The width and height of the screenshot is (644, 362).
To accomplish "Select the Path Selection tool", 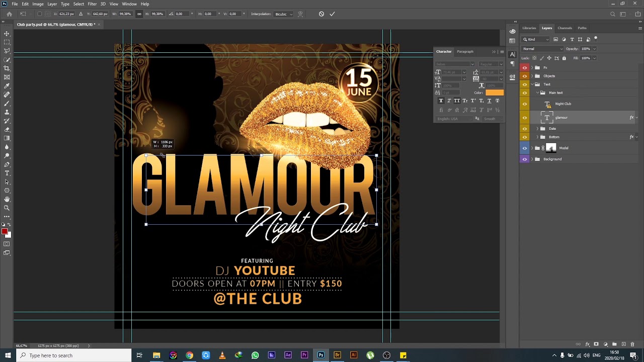I will tap(7, 182).
